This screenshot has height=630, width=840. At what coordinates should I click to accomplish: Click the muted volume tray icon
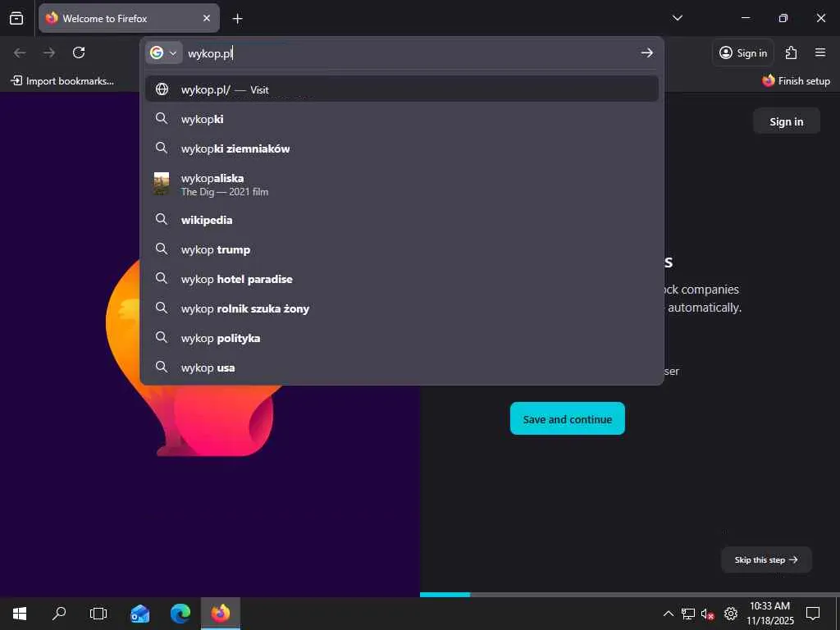708,614
